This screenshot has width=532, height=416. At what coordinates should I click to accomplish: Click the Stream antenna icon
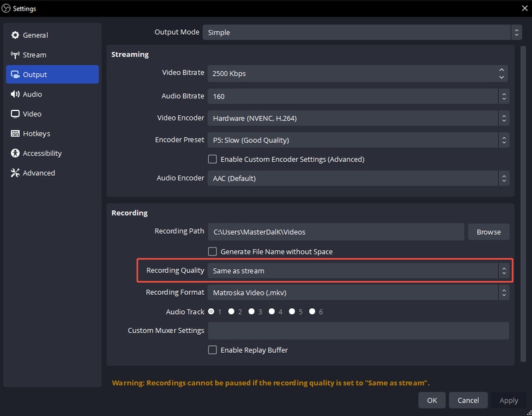pos(15,55)
